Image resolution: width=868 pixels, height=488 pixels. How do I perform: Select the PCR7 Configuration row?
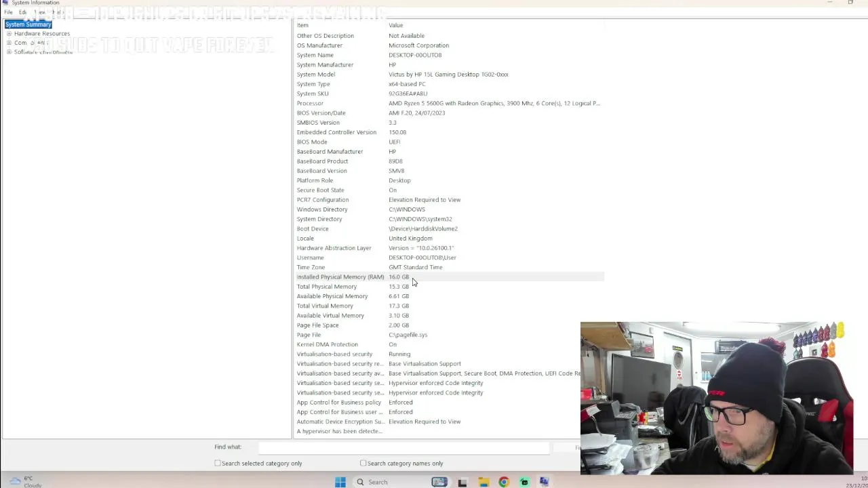coord(448,200)
